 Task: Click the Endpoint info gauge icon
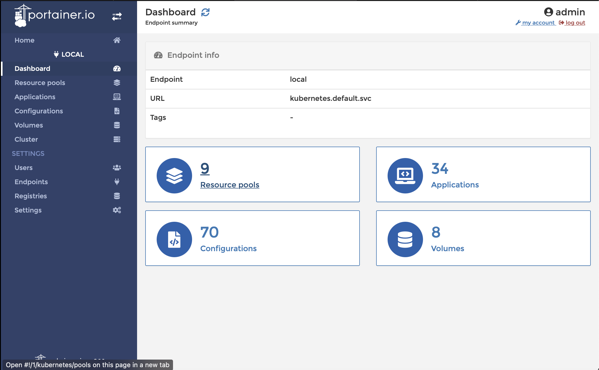158,55
